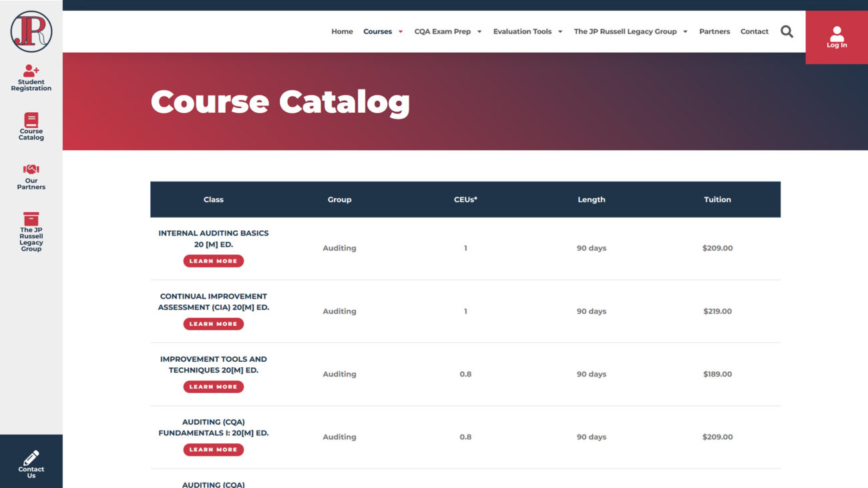Click Learn More for Improvement Tools and Techniques
The width and height of the screenshot is (868, 488).
(213, 386)
